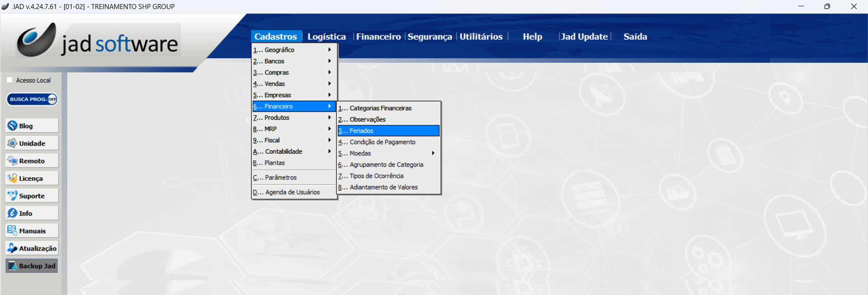
Task: Open the Info icon button
Action: pyautogui.click(x=13, y=213)
